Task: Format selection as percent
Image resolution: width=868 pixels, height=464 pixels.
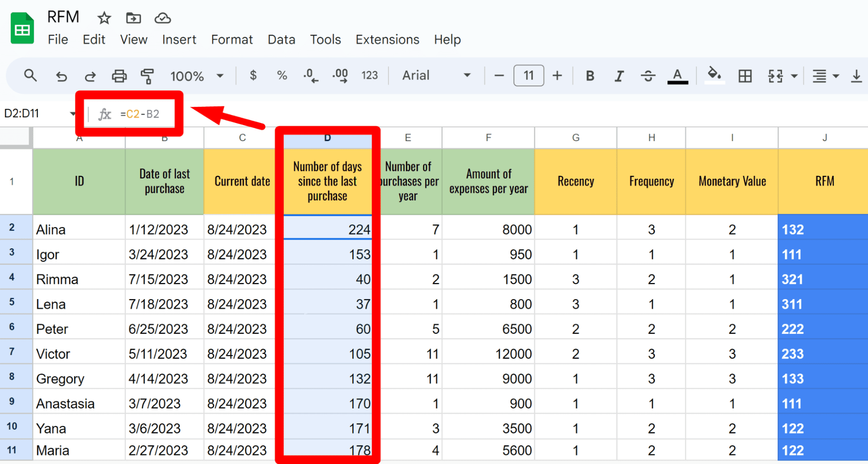Action: 282,75
